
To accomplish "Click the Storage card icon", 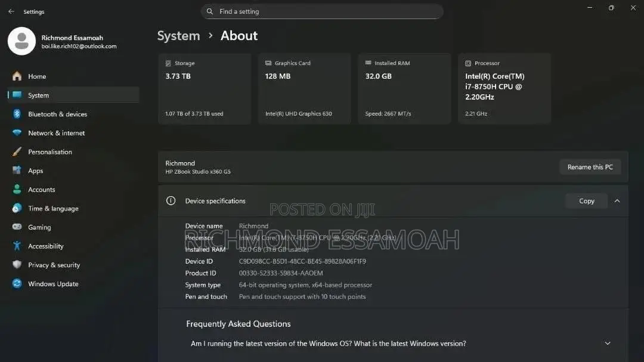I will click(168, 63).
